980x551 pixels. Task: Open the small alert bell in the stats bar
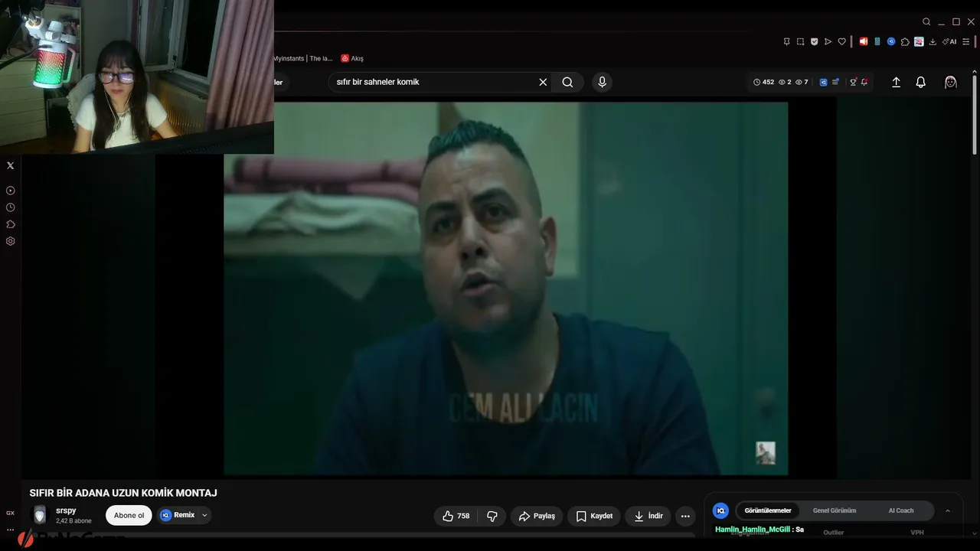pyautogui.click(x=864, y=82)
